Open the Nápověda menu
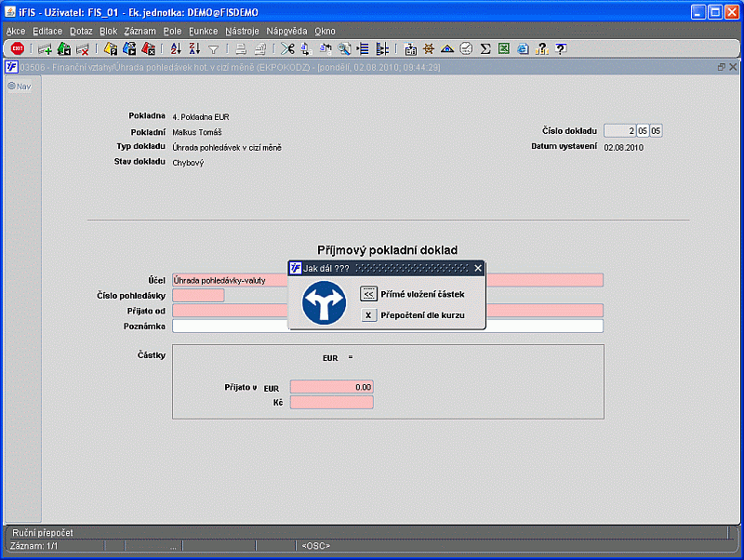This screenshot has height=560, width=744. click(286, 31)
